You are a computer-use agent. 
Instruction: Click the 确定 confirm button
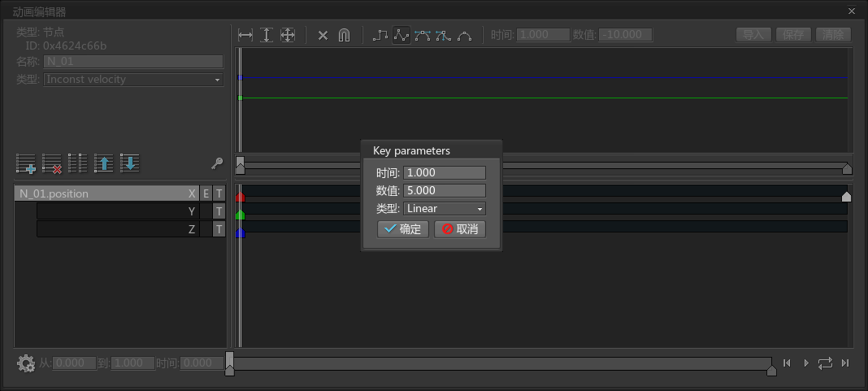coord(403,229)
